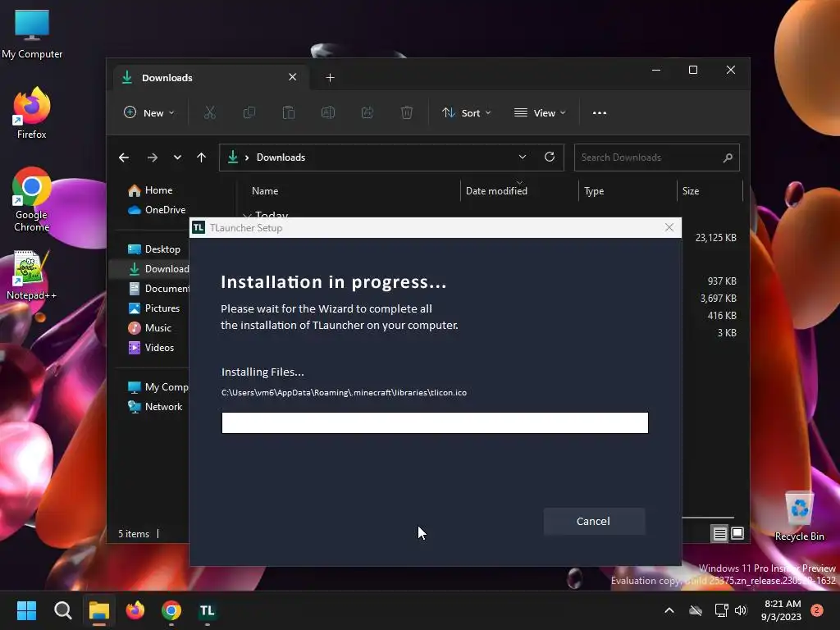Viewport: 840px width, 630px height.
Task: Click Chrome in taskbar
Action: pos(171,610)
